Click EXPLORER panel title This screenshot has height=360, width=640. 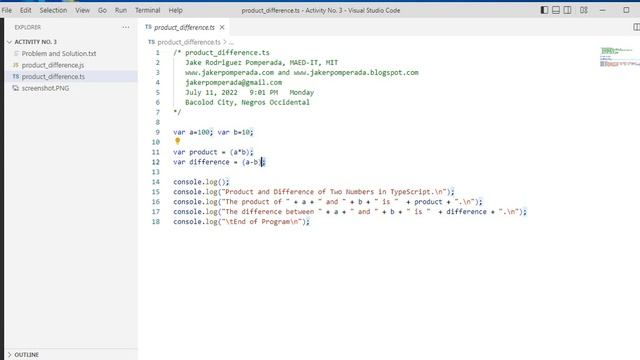tap(27, 27)
